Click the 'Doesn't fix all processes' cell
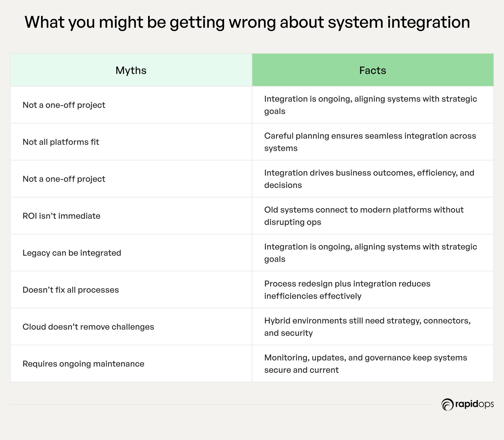This screenshot has width=504, height=440. point(71,290)
